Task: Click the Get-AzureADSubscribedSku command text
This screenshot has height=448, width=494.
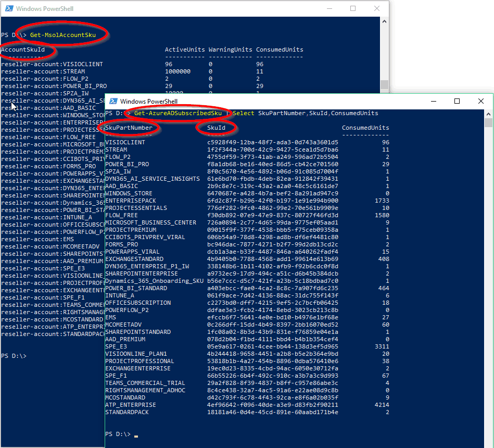Action: coord(178,113)
